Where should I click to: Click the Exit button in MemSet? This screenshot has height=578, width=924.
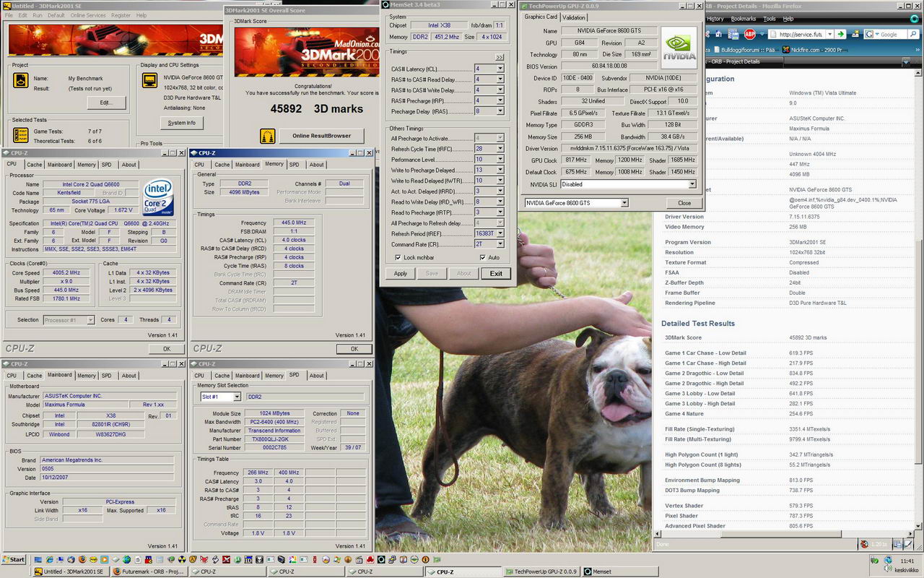[496, 273]
